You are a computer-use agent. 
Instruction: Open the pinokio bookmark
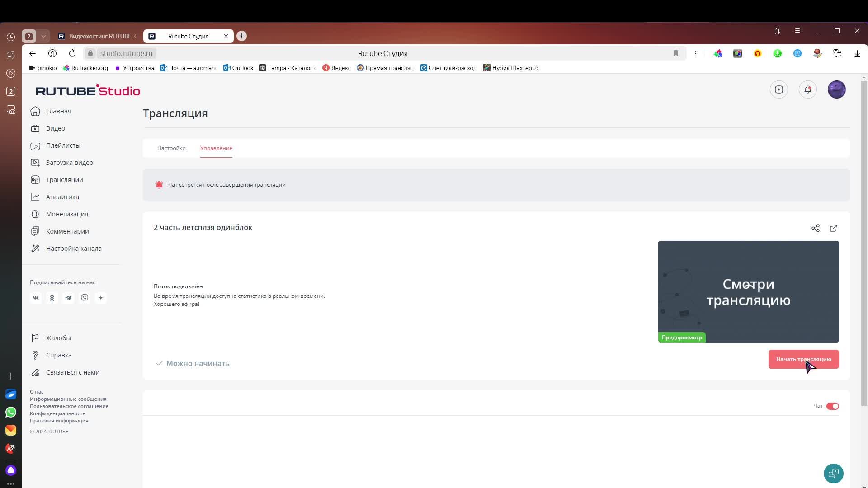click(x=42, y=68)
